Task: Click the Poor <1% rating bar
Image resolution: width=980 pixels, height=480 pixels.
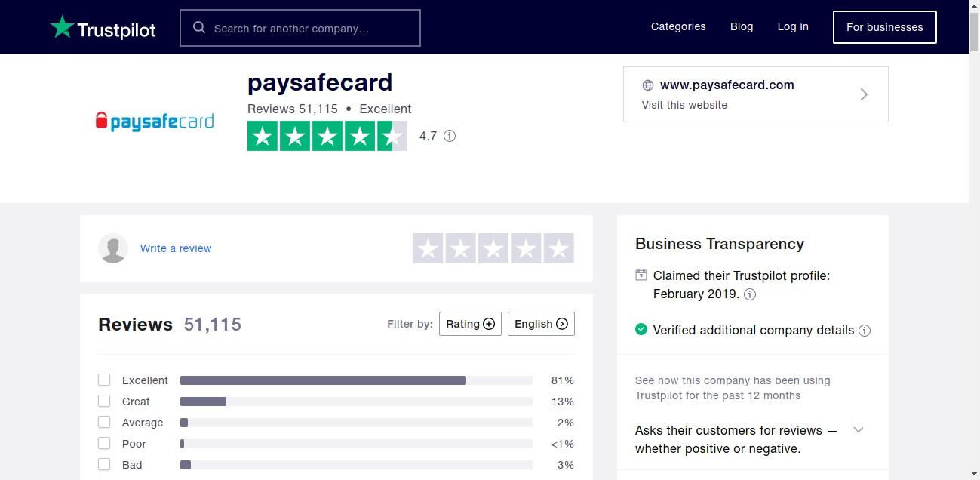Action: pyautogui.click(x=356, y=444)
